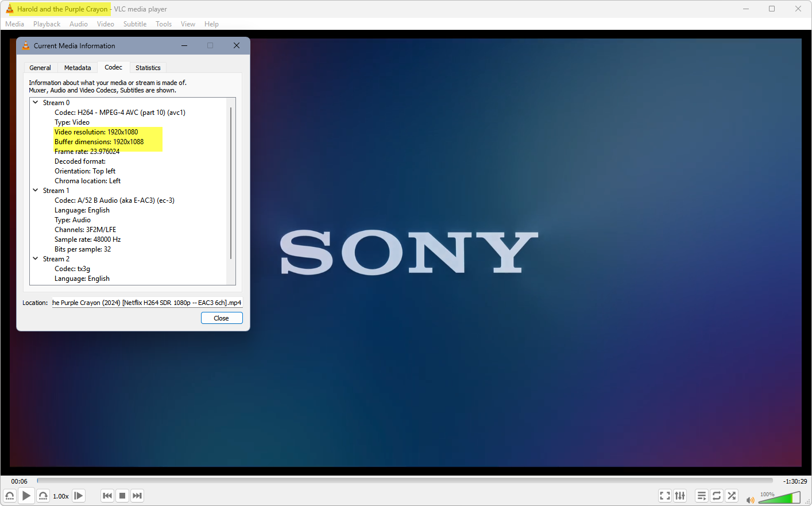Click VLC cone icon in main title bar
The height and width of the screenshot is (506, 812).
click(x=9, y=9)
